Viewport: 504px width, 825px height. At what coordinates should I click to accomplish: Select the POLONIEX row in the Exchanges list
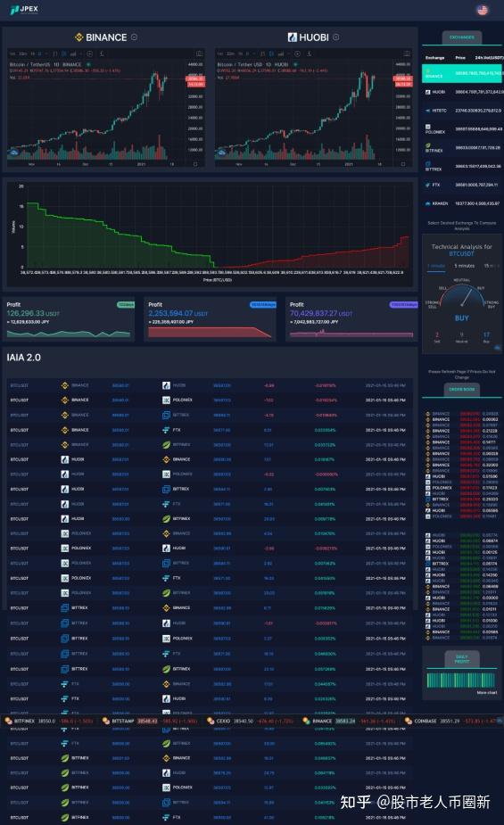tap(462, 129)
